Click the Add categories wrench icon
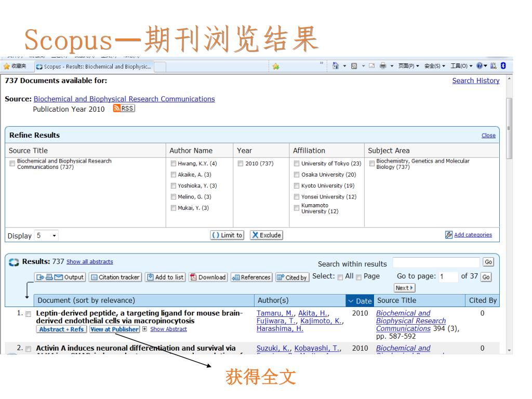 click(448, 235)
